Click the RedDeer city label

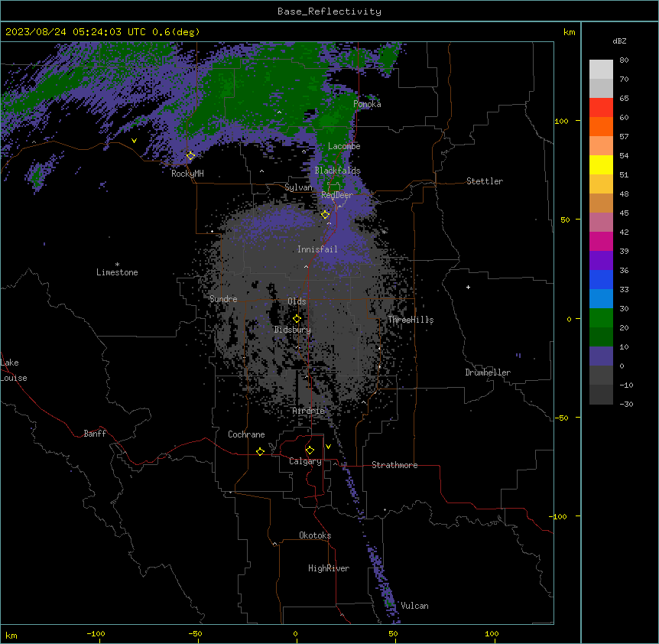click(x=336, y=195)
